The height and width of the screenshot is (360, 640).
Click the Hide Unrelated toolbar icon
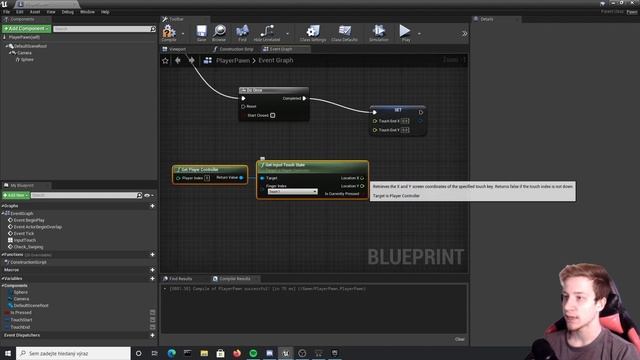pos(267,33)
